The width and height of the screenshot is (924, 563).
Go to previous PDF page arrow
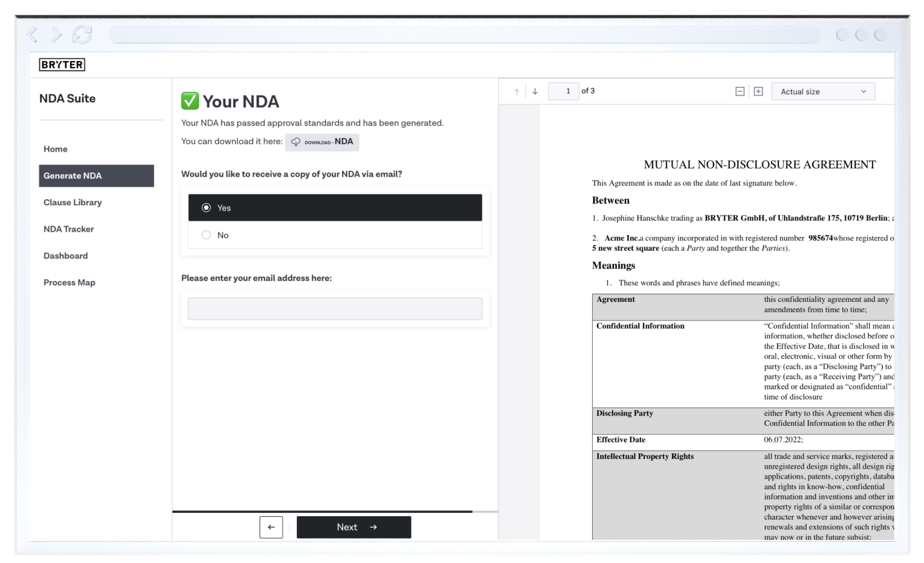[x=517, y=91]
